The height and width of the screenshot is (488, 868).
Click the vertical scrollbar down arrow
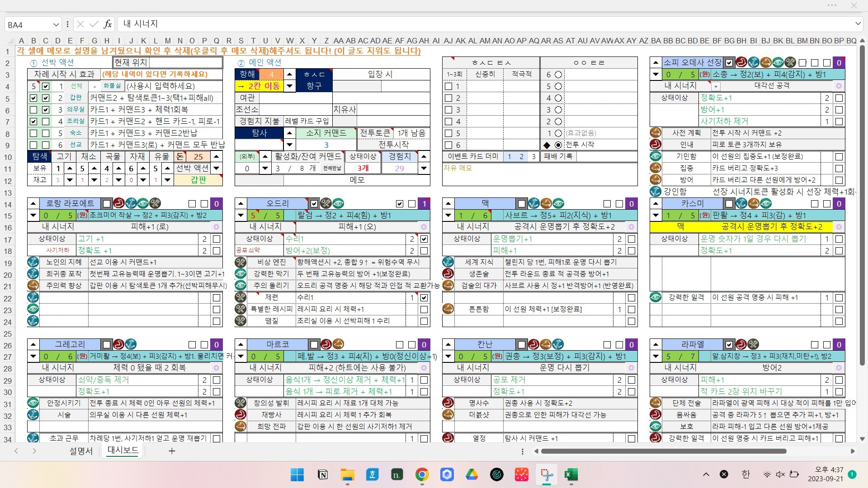(x=862, y=438)
